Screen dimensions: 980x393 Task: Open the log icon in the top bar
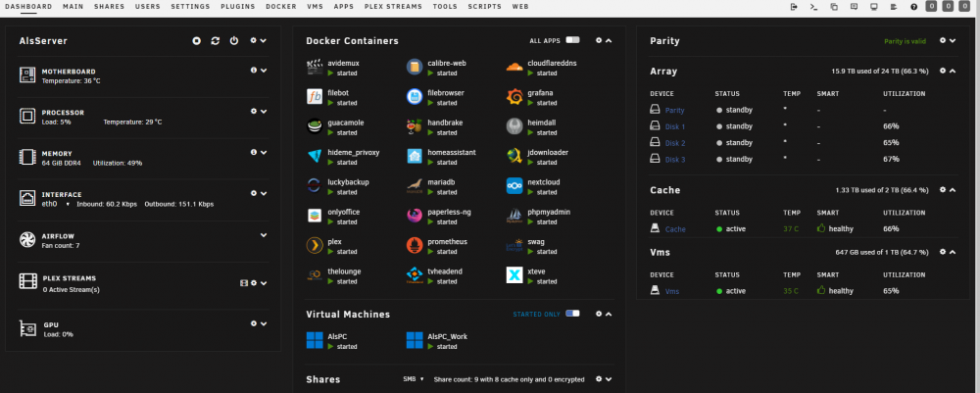point(894,7)
